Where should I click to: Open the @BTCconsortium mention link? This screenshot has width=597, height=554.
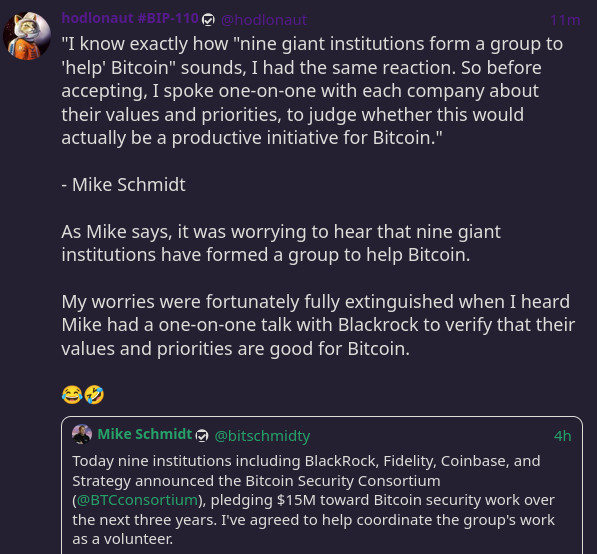[x=137, y=500]
